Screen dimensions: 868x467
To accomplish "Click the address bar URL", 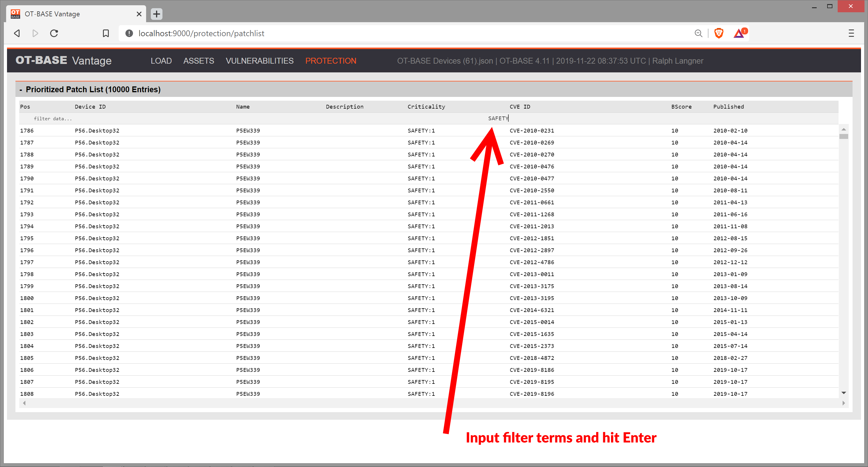I will click(201, 33).
